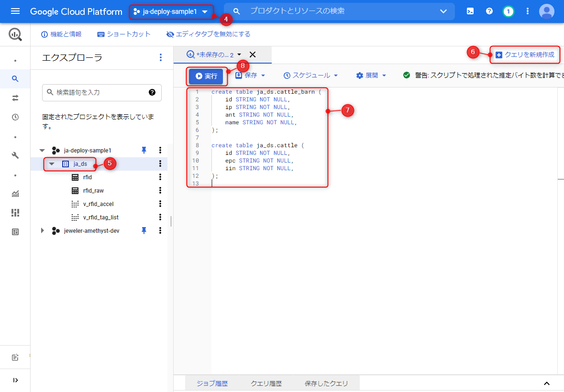The width and height of the screenshot is (564, 392).
Task: Unpin the ja-deploy-sample1 project
Action: (144, 150)
